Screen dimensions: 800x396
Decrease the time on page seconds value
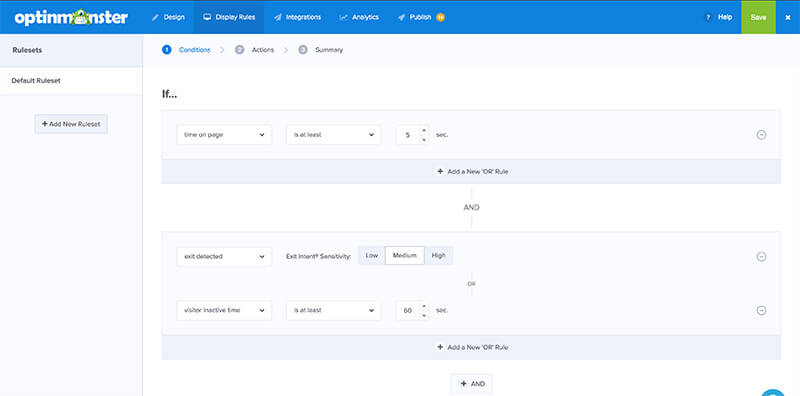coord(424,139)
